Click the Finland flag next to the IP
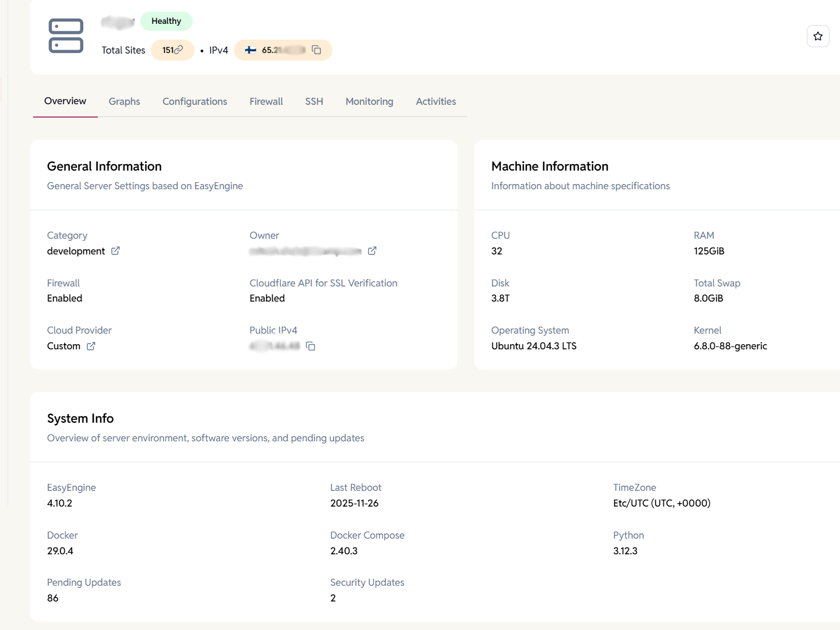This screenshot has width=840, height=630. (250, 50)
